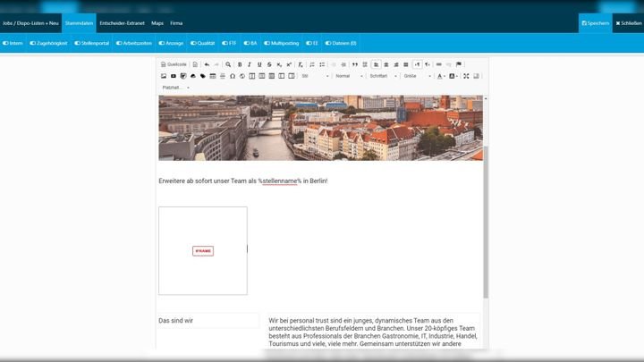
Task: Insert a bulleted list
Action: (x=322, y=64)
